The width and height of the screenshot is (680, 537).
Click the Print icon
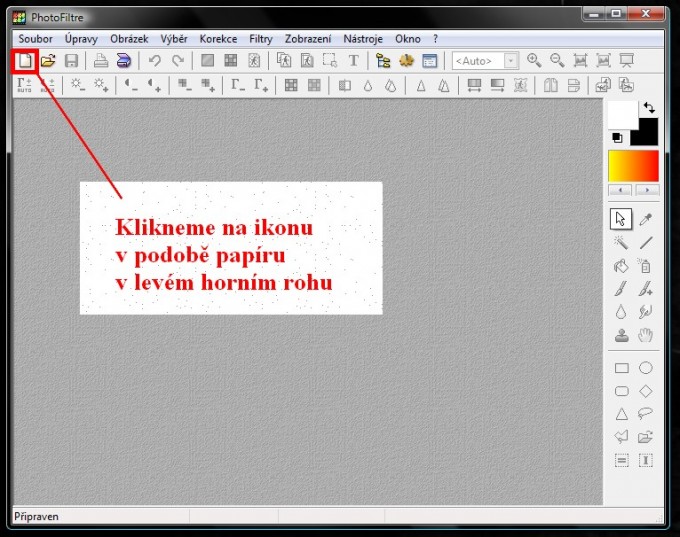tap(101, 61)
